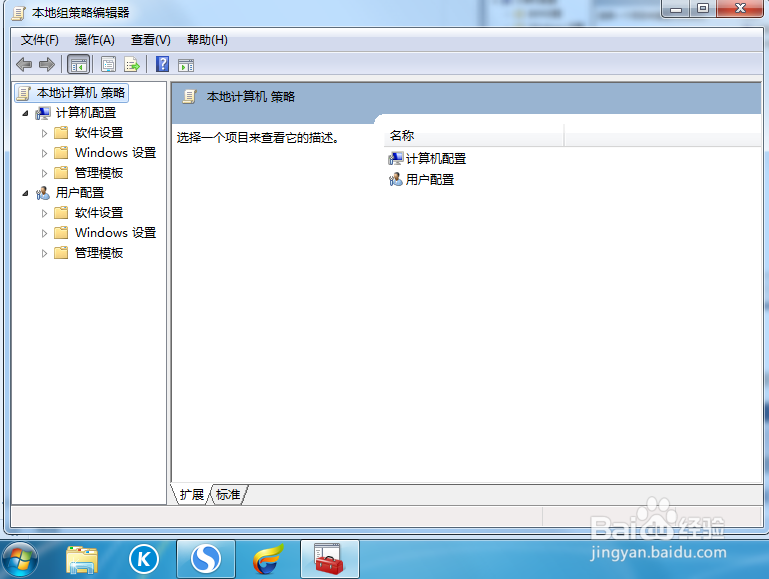The image size is (769, 579).
Task: Open the 帮助(H) menu
Action: pyautogui.click(x=207, y=40)
